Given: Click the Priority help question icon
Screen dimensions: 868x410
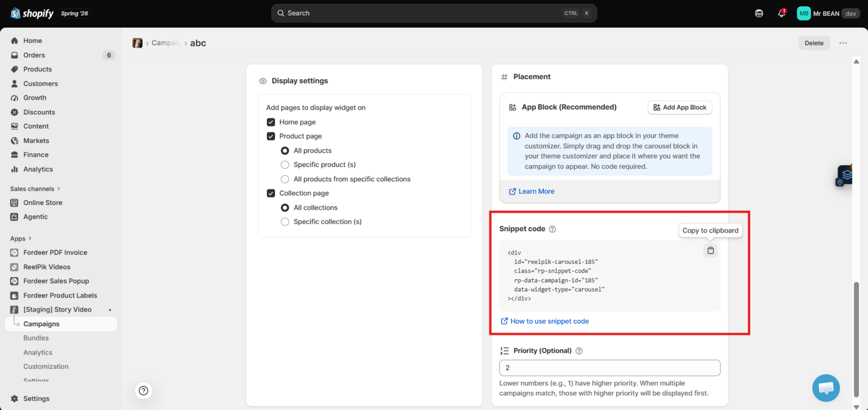Looking at the screenshot, I should pyautogui.click(x=579, y=351).
